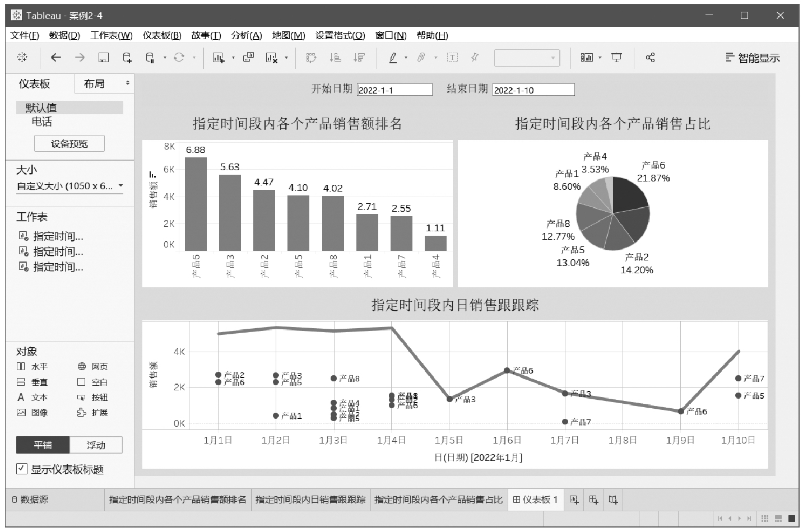Open the clear sheet dropdown arrow
The image size is (803, 532).
pos(286,58)
